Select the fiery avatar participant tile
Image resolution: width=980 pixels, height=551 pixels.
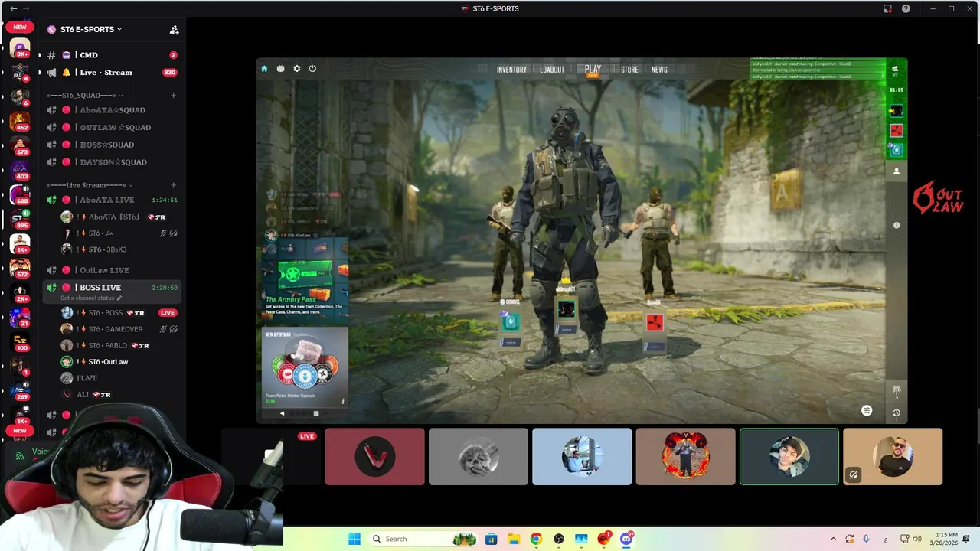pyautogui.click(x=685, y=457)
